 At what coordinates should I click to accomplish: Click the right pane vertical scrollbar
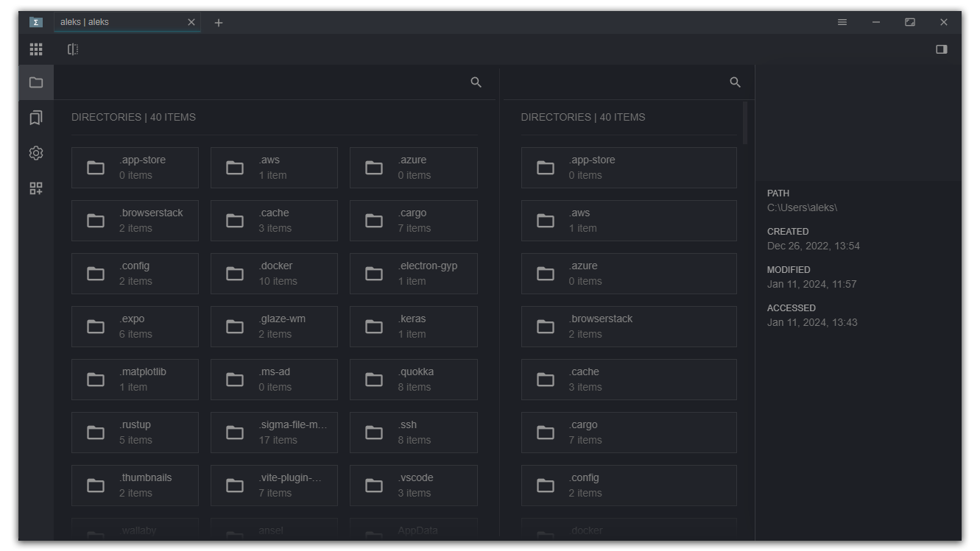[x=745, y=124]
